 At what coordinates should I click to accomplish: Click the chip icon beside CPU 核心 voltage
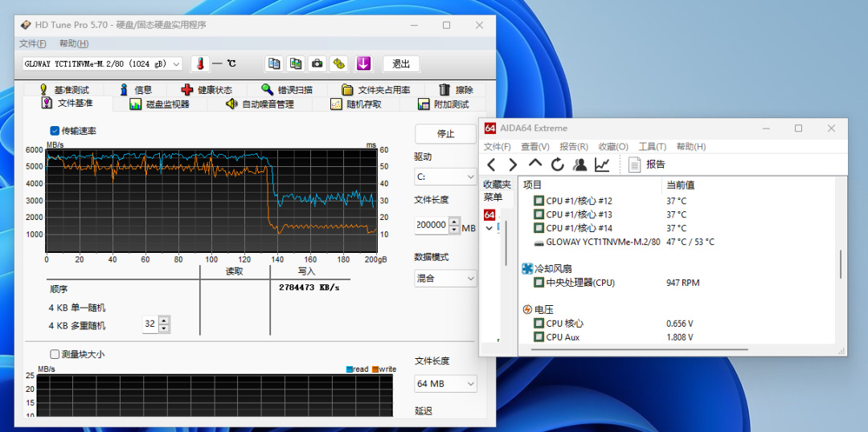pos(538,323)
